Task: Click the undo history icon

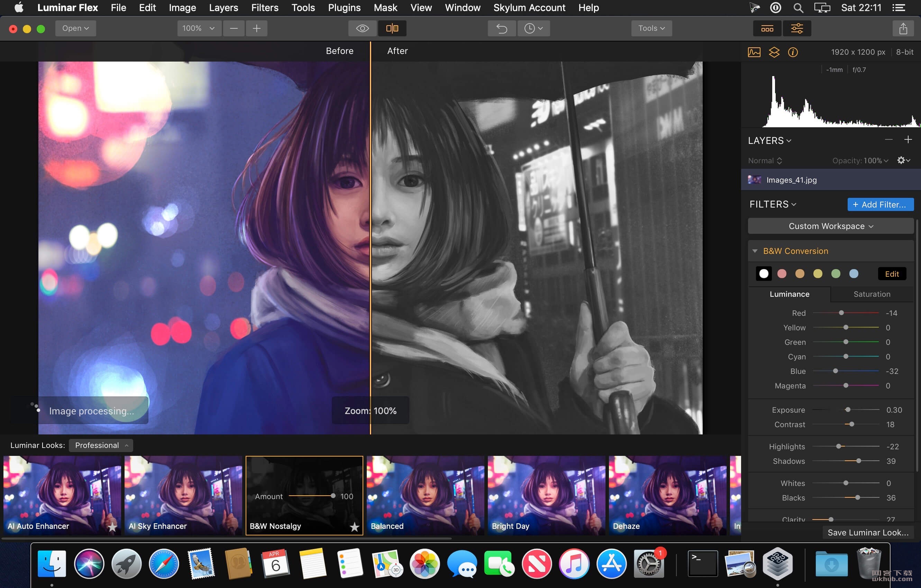Action: tap(534, 28)
